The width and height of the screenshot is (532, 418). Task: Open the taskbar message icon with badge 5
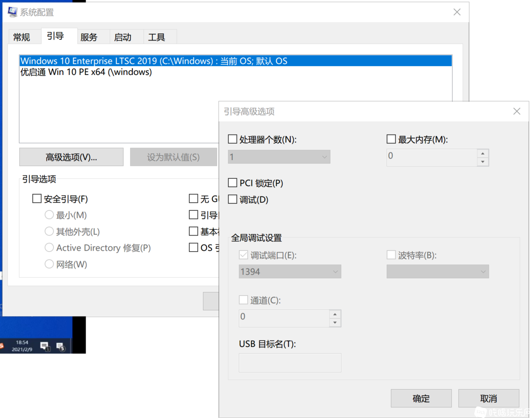point(61,347)
